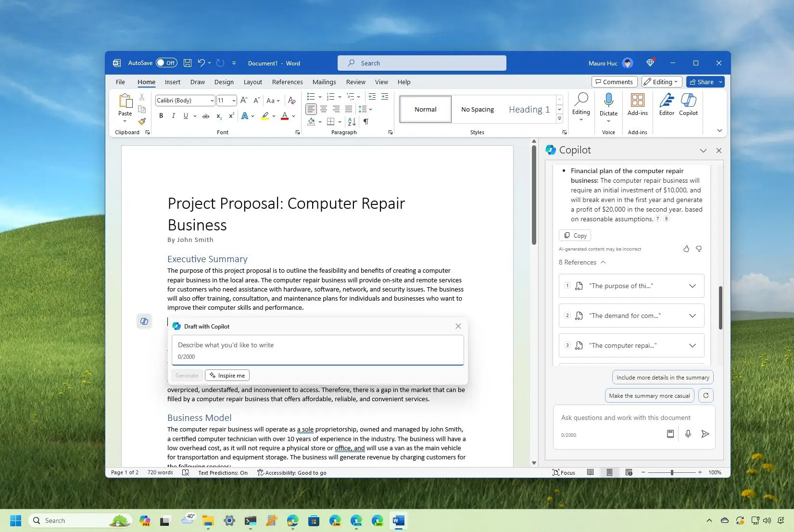This screenshot has width=794, height=532.
Task: Show paragraph marks with pilcrow icon
Action: coord(366,122)
